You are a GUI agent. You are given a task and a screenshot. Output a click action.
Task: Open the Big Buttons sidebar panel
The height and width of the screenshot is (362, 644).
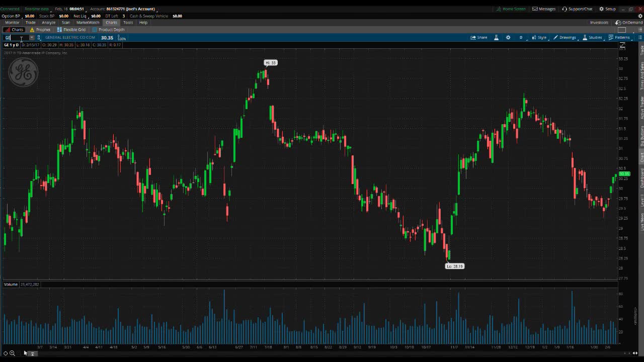click(x=641, y=136)
